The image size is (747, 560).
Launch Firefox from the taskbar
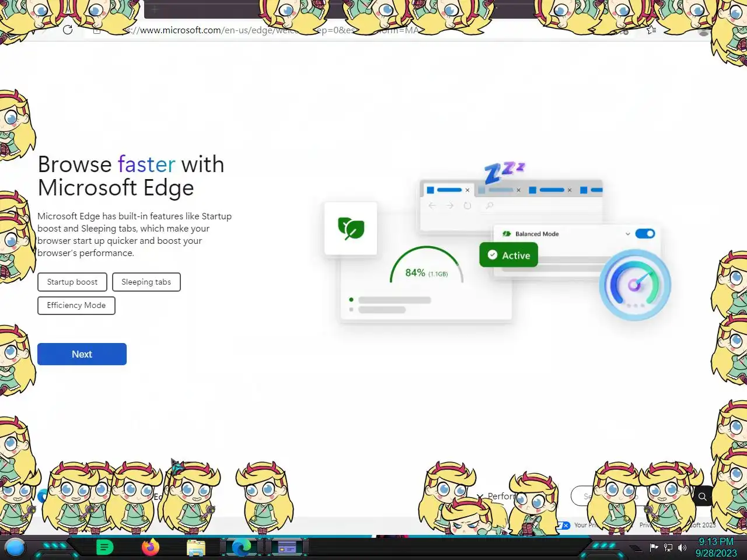151,547
